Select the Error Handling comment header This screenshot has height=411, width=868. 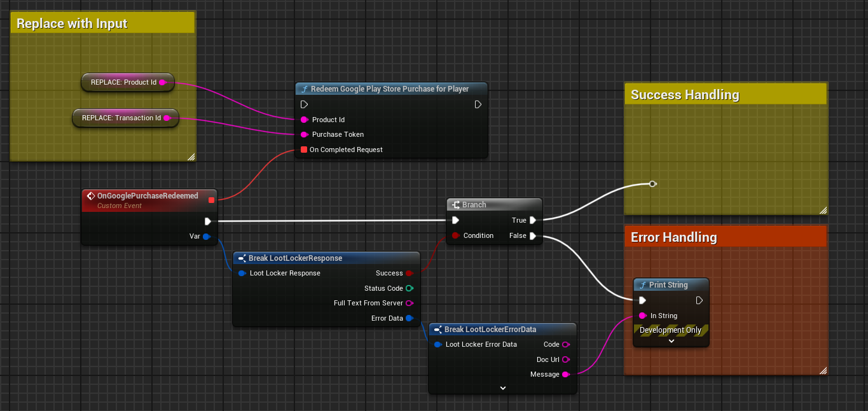click(726, 237)
